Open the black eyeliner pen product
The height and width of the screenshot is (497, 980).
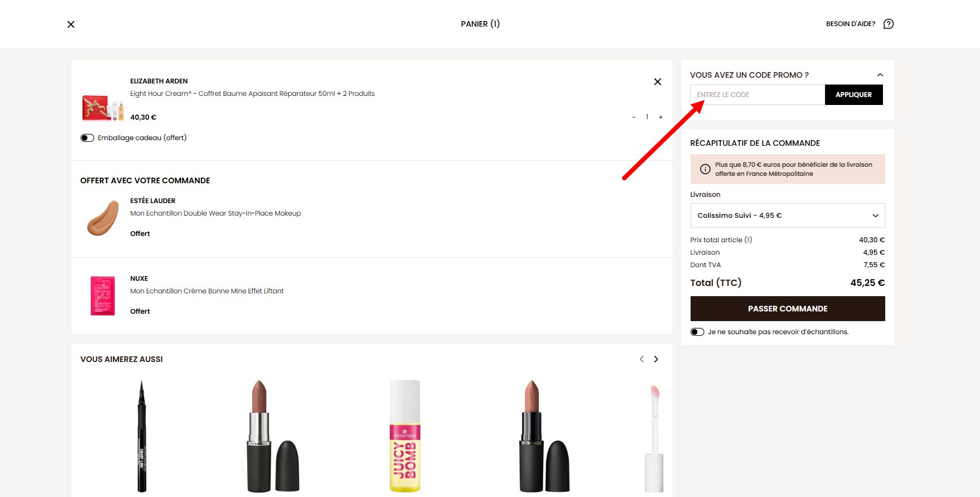tap(142, 436)
